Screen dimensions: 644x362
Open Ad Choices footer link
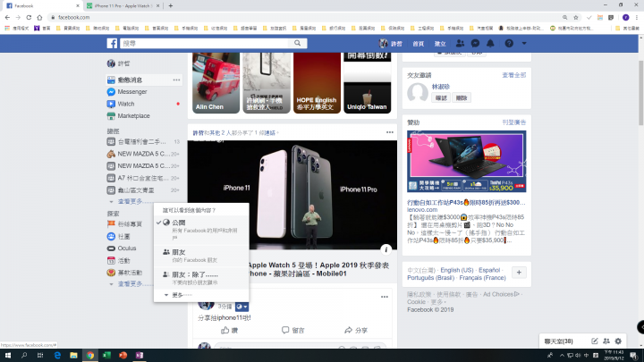pos(501,294)
